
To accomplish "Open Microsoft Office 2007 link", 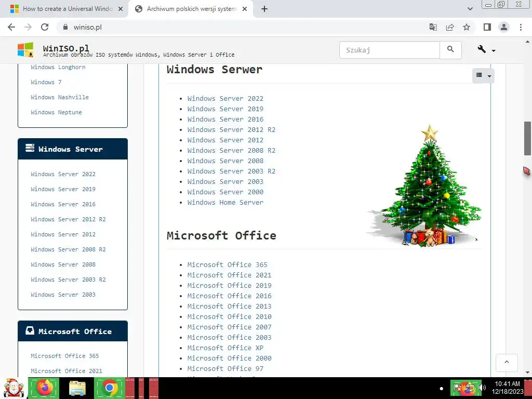I will coord(229,327).
